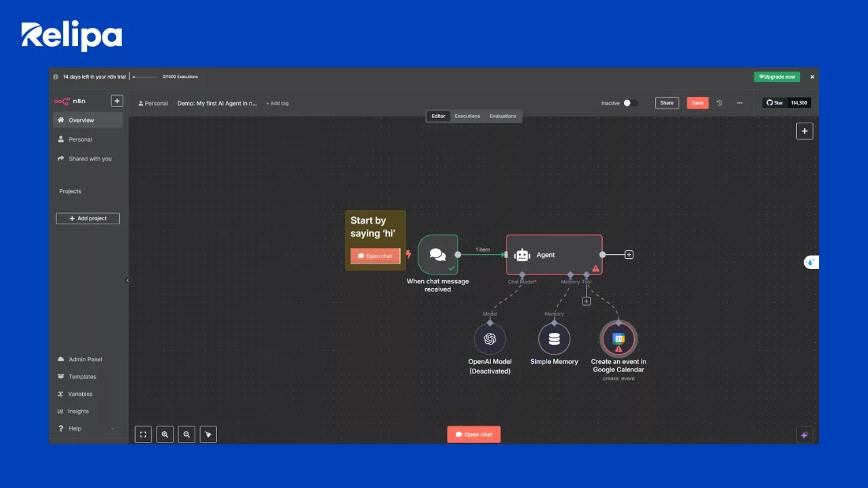Click Open chat in the sticky note
Screen dimensions: 868x488
point(376,256)
